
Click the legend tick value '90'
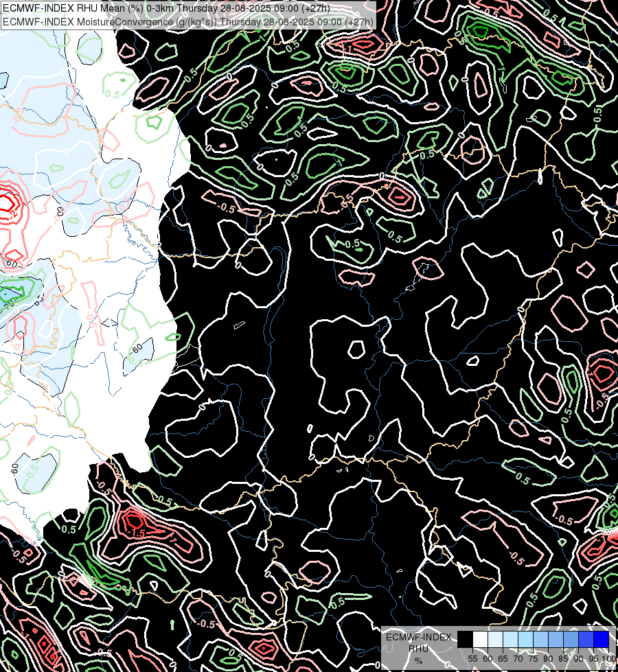point(578,659)
